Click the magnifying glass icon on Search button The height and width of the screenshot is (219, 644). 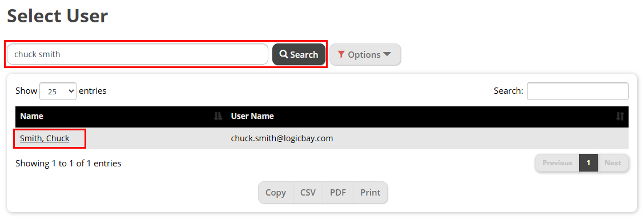tap(284, 54)
